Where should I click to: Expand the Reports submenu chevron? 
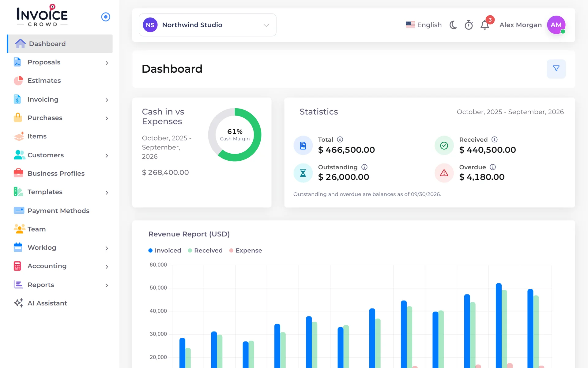[x=107, y=286]
